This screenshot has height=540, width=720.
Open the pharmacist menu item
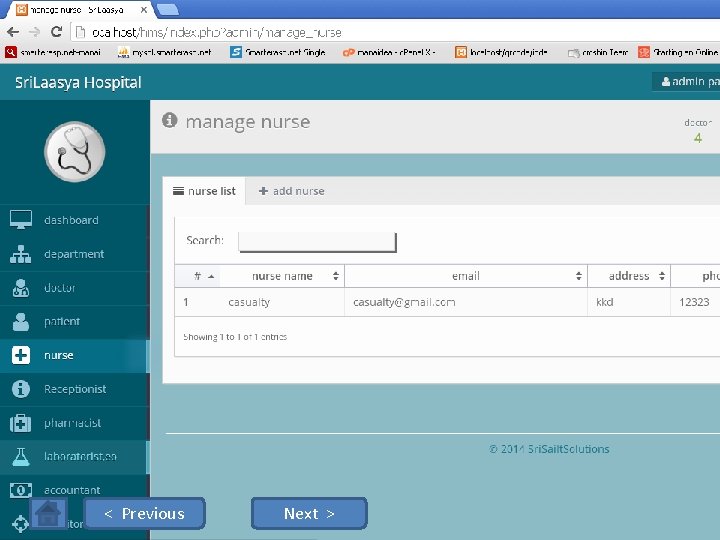coord(72,423)
